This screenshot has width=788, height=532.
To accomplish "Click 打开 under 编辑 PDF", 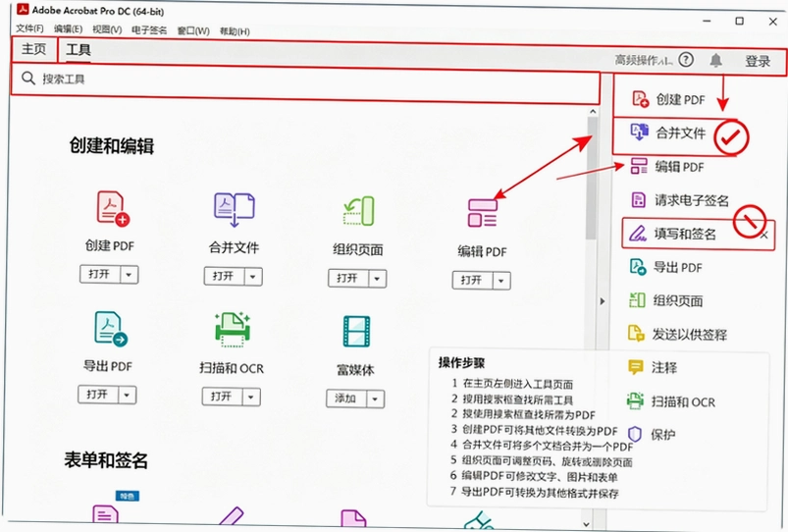I will (x=472, y=281).
